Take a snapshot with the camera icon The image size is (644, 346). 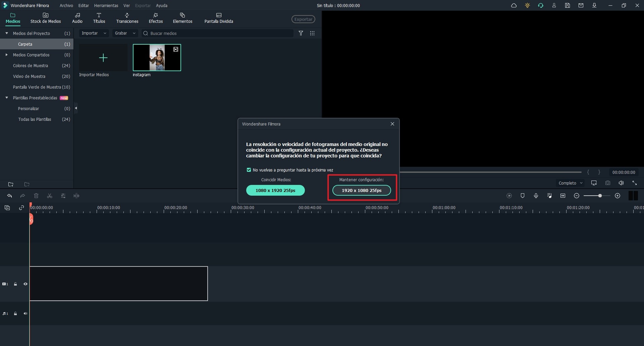(x=608, y=183)
